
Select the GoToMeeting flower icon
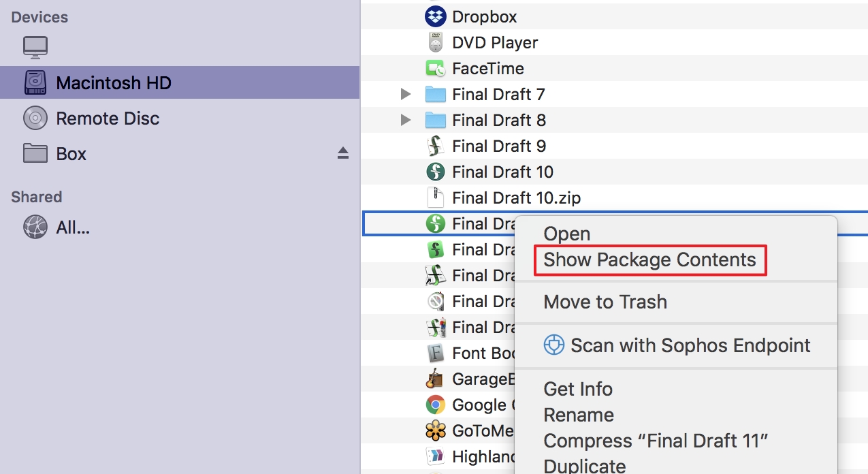point(436,430)
